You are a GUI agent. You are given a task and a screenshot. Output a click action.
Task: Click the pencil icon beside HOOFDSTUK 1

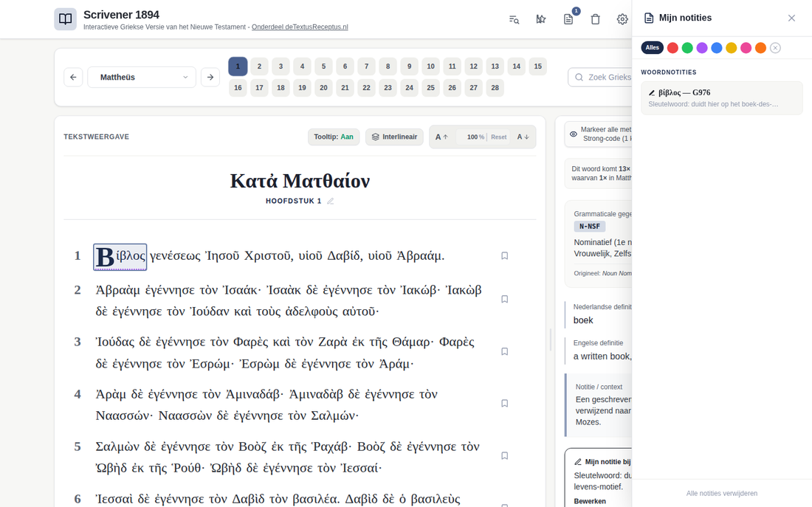click(331, 201)
